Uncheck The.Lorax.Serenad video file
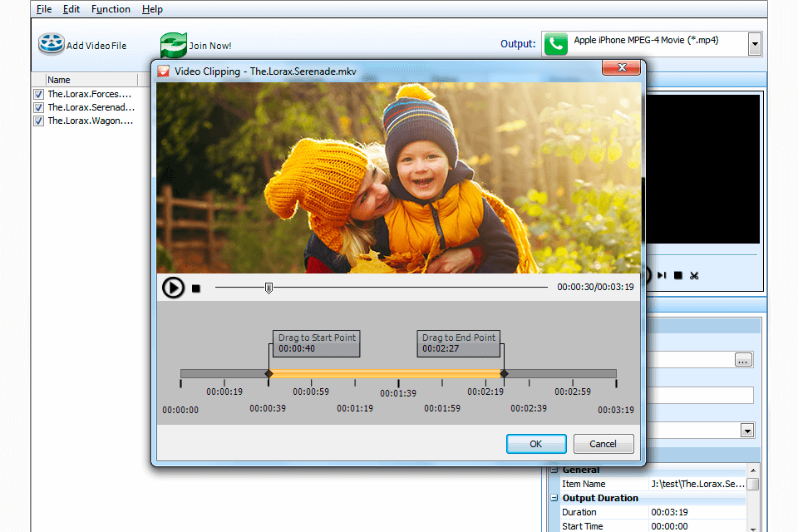798x532 pixels. point(38,107)
